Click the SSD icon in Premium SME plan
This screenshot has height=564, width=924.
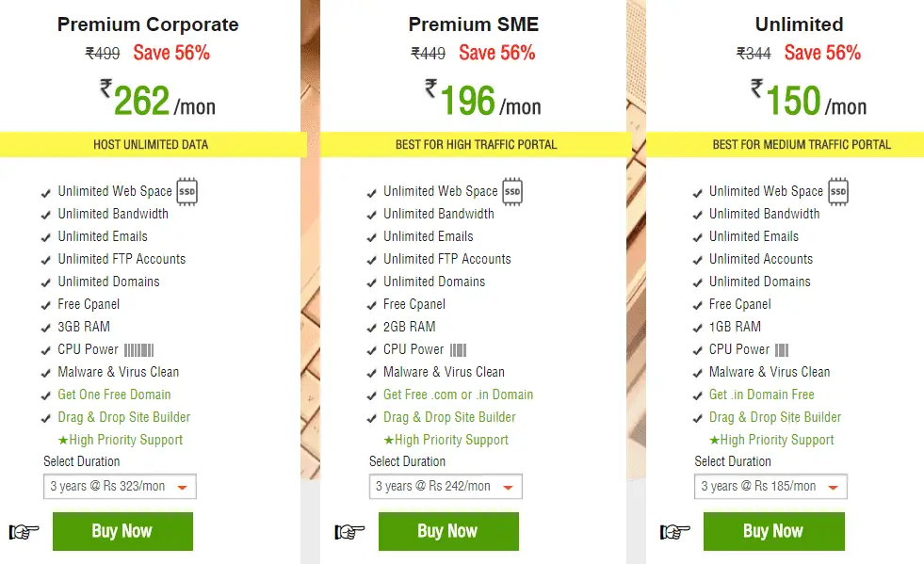[512, 191]
